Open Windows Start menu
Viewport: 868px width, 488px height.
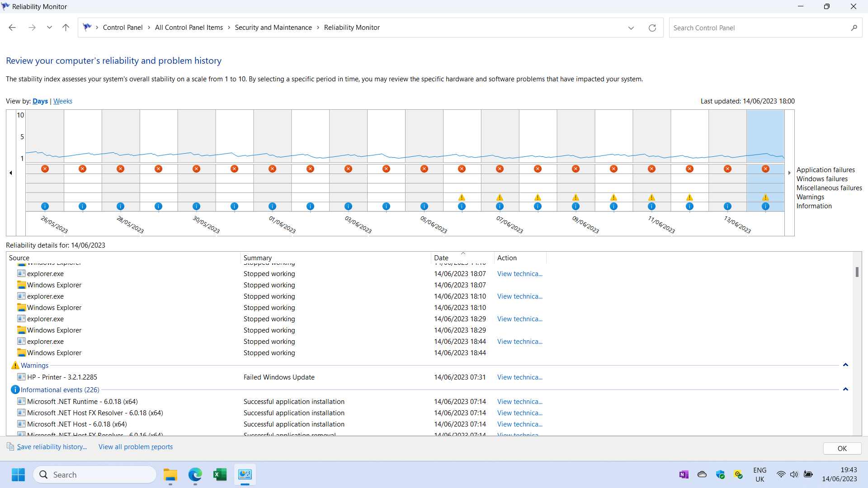[x=19, y=475]
